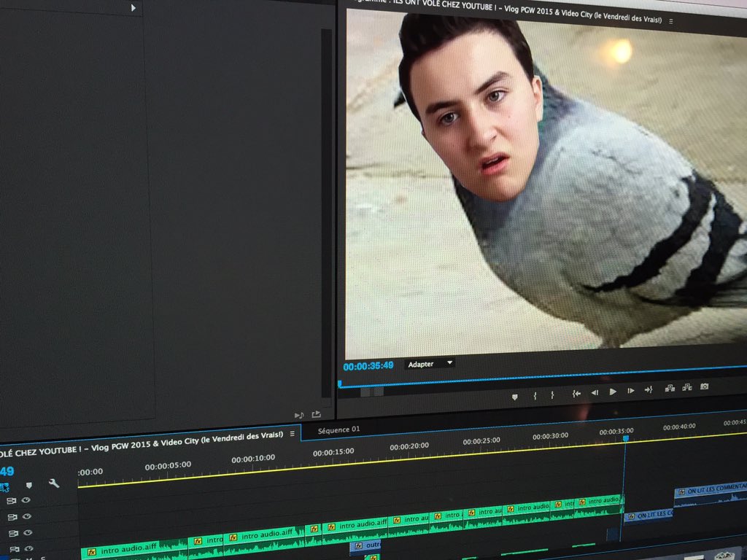This screenshot has width=747, height=560.
Task: Open the program monitor panel menu
Action: pyautogui.click(x=671, y=21)
